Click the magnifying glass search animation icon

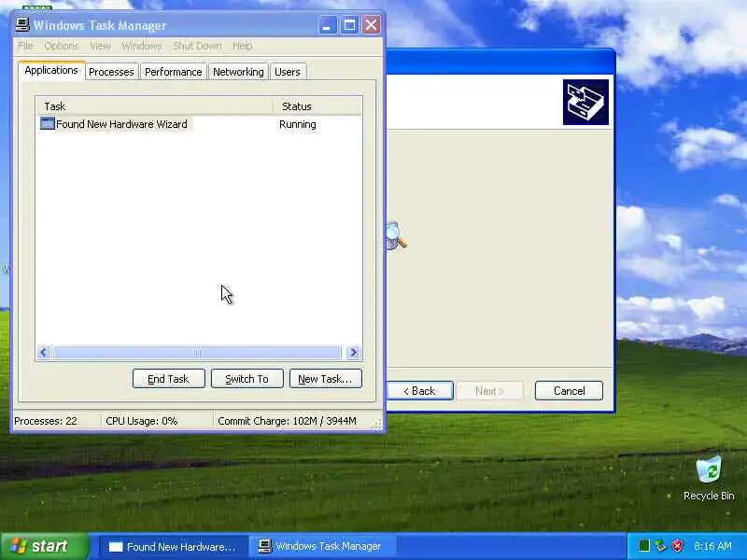(x=396, y=236)
